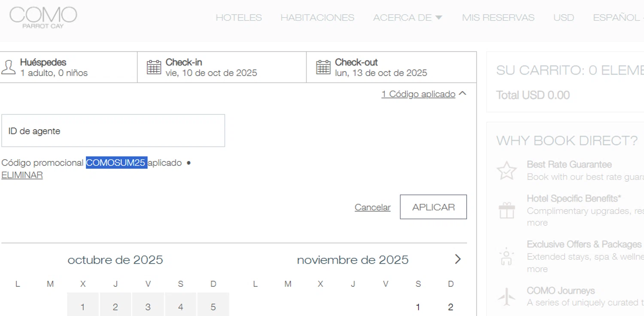This screenshot has height=316, width=644.
Task: Click the 'WHY BOOK DIRECT?' heading
Action: [x=567, y=140]
